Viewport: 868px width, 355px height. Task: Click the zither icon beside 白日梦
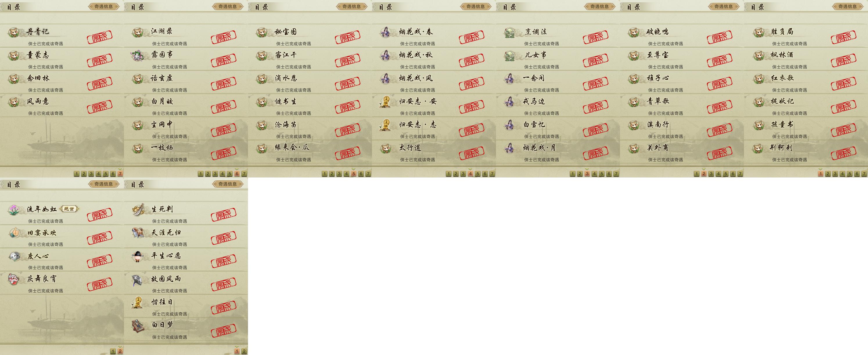pos(138,326)
